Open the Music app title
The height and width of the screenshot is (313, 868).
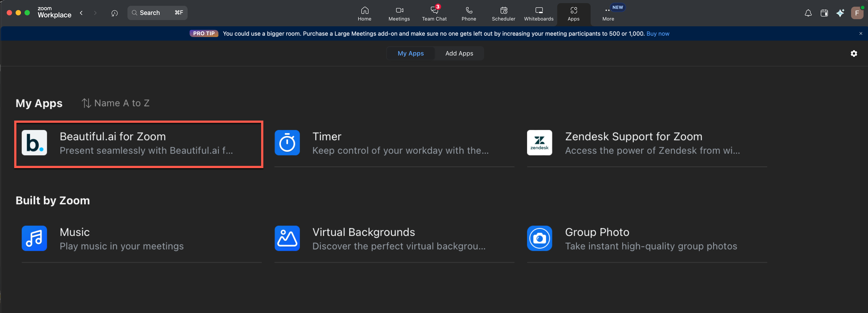74,232
